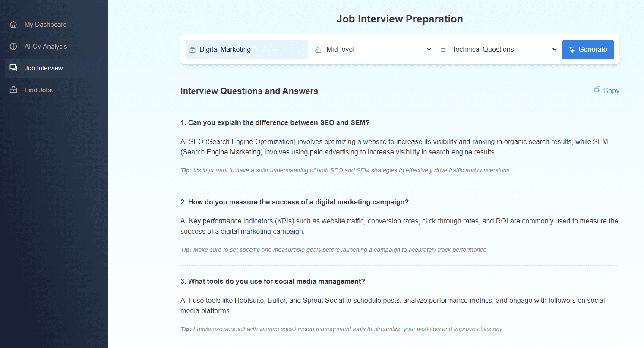644x348 pixels.
Task: Click the list icon left of Technical Questions
Action: 443,50
